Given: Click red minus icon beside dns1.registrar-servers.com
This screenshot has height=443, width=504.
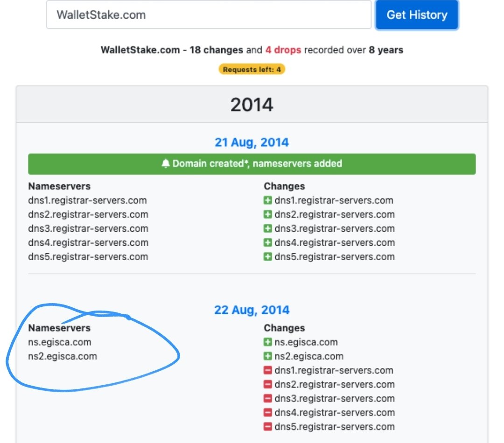Looking at the screenshot, I should [x=268, y=370].
